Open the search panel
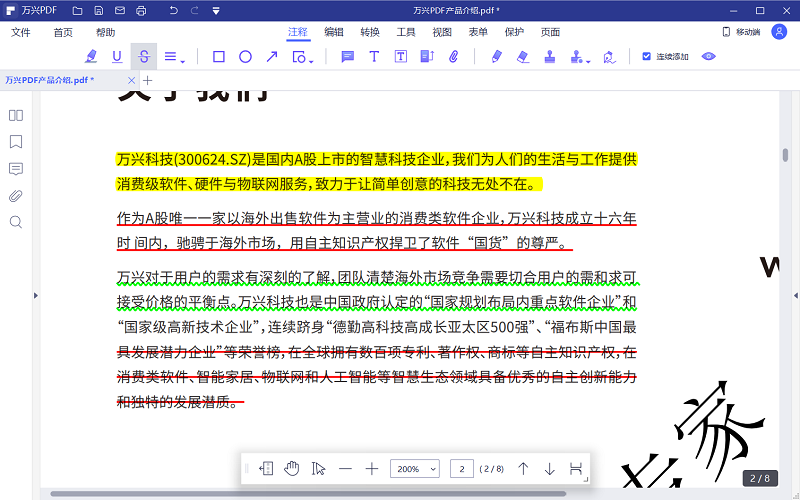This screenshot has height=500, width=800. 16,222
